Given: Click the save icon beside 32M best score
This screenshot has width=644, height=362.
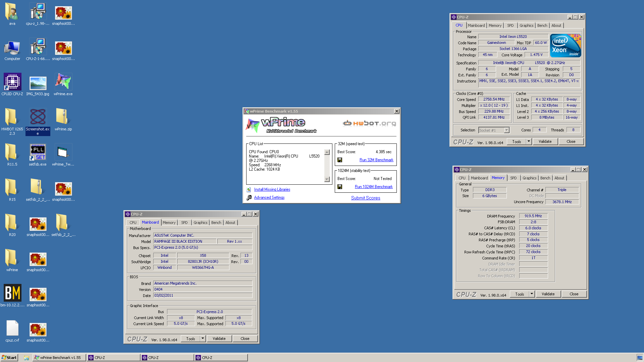Looking at the screenshot, I should (340, 160).
